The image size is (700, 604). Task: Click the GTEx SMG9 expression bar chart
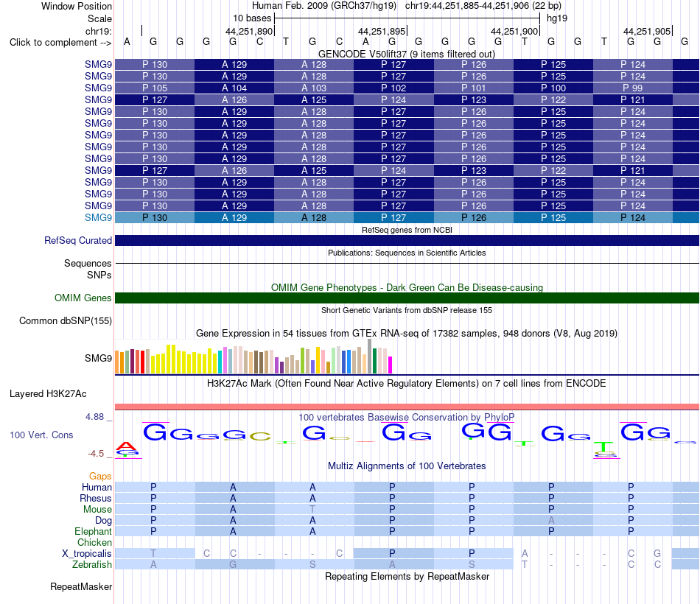(253, 357)
